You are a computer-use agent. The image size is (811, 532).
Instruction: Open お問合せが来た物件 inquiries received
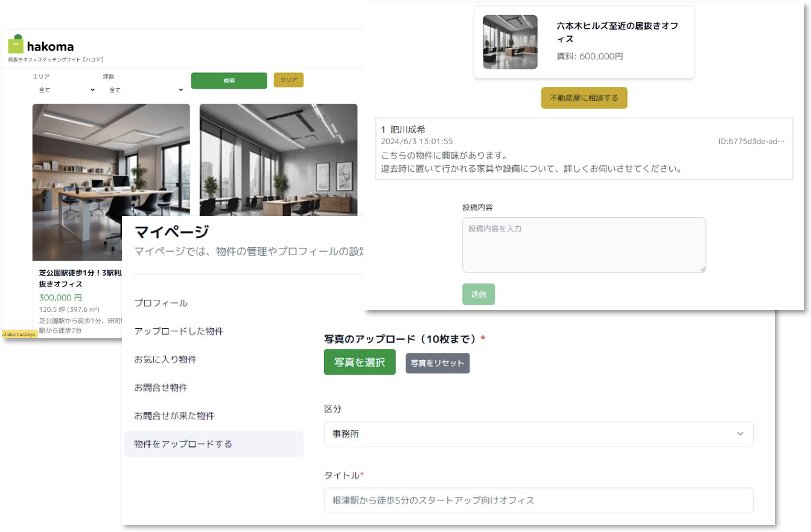[174, 416]
